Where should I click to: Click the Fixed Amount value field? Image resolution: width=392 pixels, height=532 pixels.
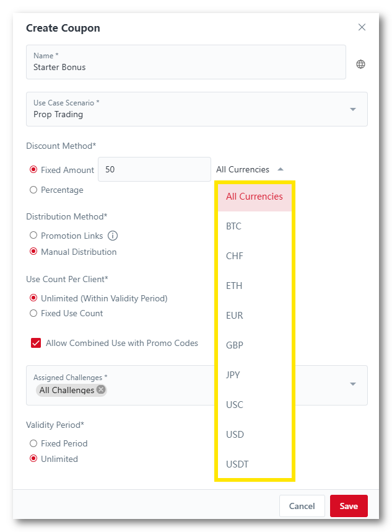pos(154,169)
